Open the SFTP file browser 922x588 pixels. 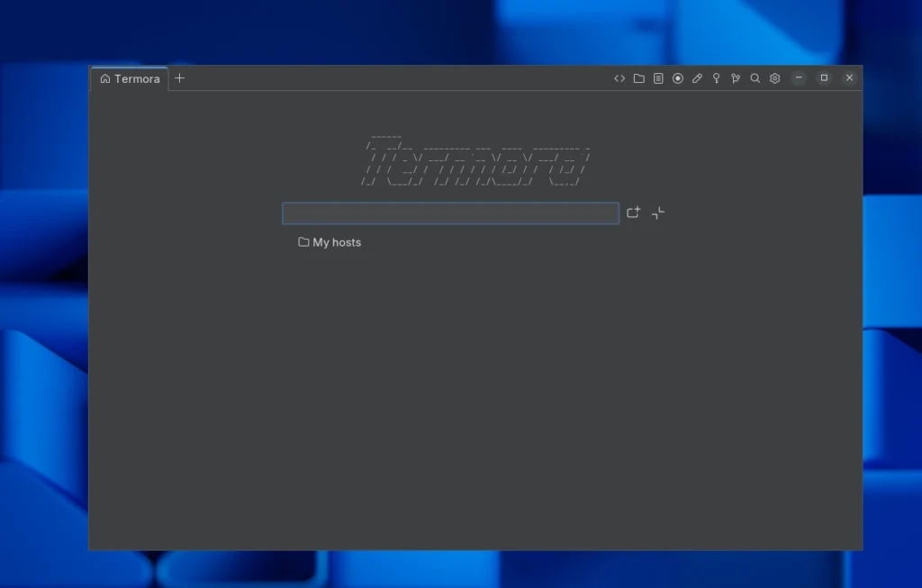[638, 78]
